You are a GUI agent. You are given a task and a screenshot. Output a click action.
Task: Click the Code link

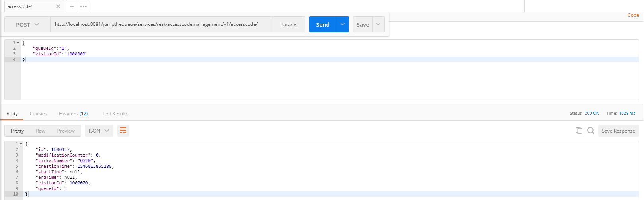pos(633,15)
